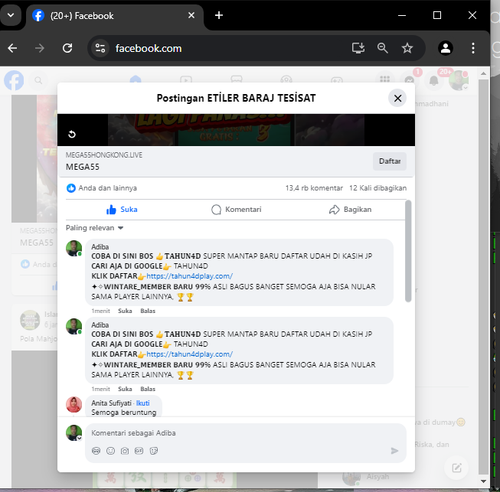This screenshot has width=500, height=492.
Task: Click Balas under the second Adiba comment
Action: pyautogui.click(x=148, y=389)
